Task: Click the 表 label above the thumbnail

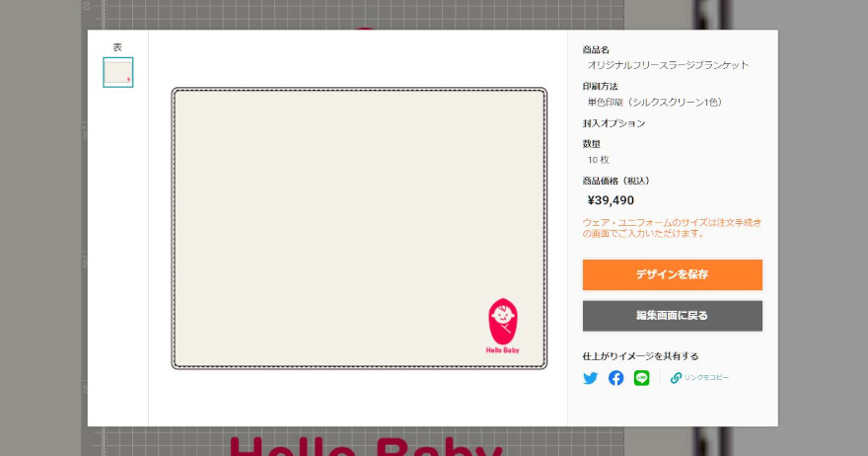Action: [117, 47]
